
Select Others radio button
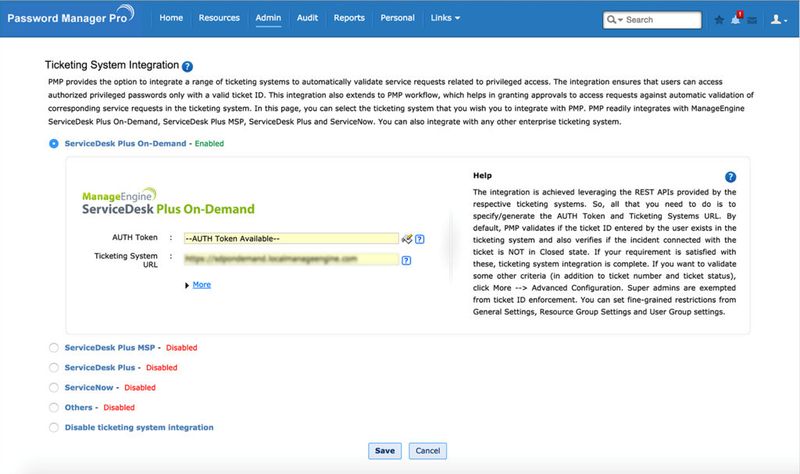click(54, 407)
